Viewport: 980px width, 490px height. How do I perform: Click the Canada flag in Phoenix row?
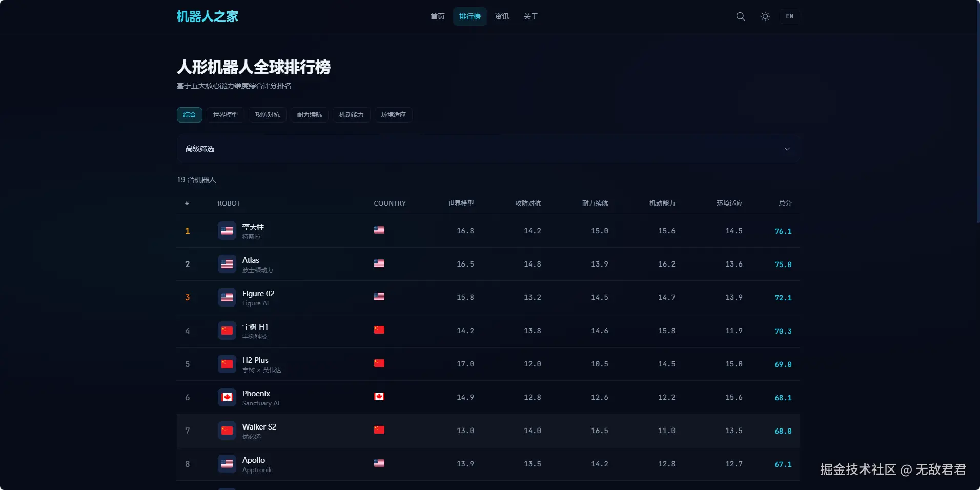click(x=379, y=397)
